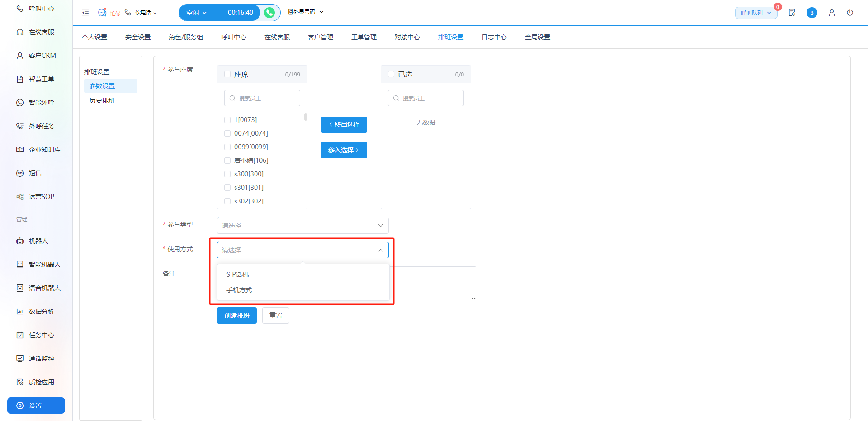Open the work order note icon in header

(x=792, y=13)
